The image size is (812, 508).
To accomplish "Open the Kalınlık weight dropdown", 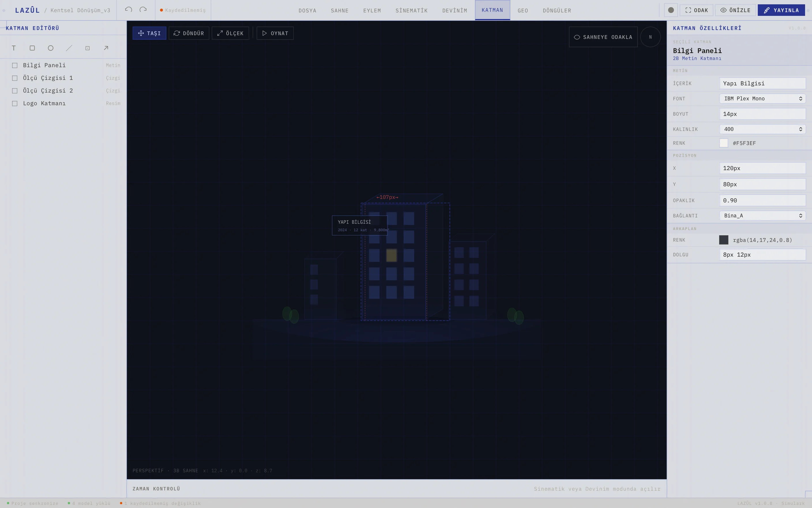I will pyautogui.click(x=763, y=129).
